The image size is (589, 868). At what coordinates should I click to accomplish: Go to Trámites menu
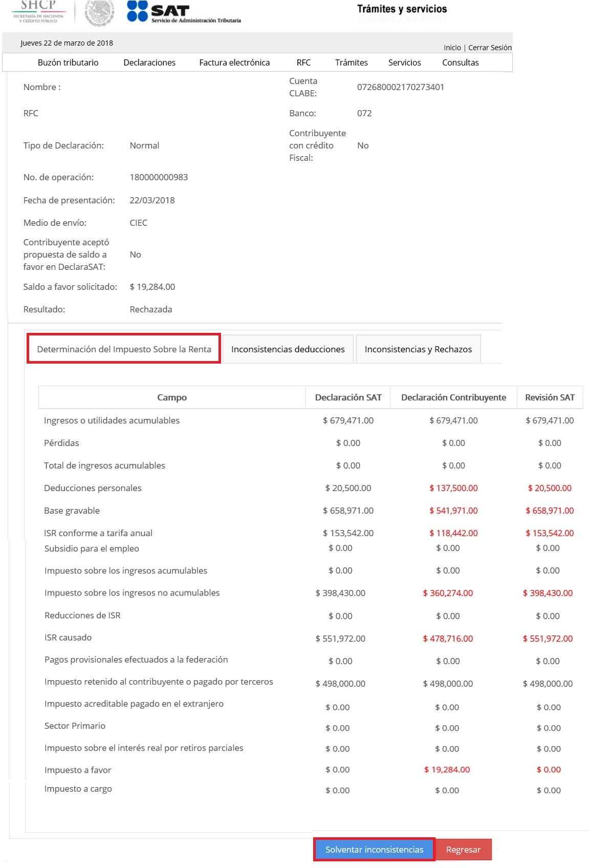(351, 62)
